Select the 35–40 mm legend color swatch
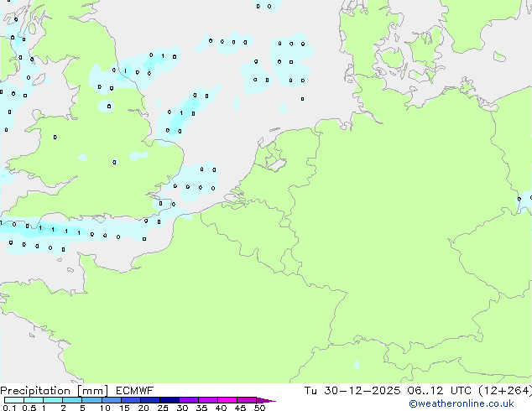Image resolution: width=532 pixels, height=411 pixels. [x=208, y=400]
